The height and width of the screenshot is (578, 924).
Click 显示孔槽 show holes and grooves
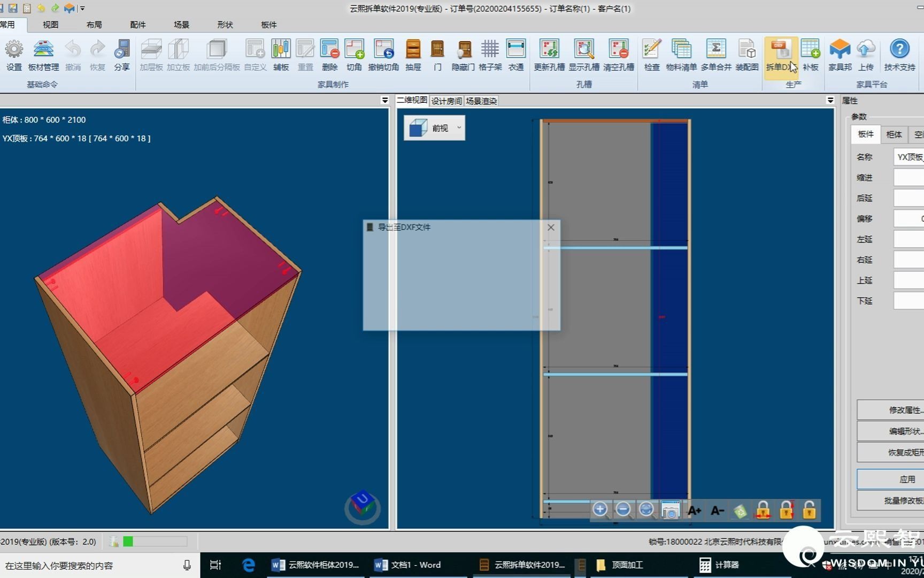(x=584, y=55)
